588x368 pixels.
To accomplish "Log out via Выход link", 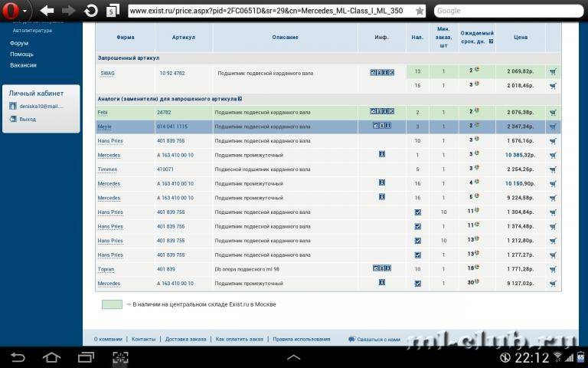I will (28, 119).
